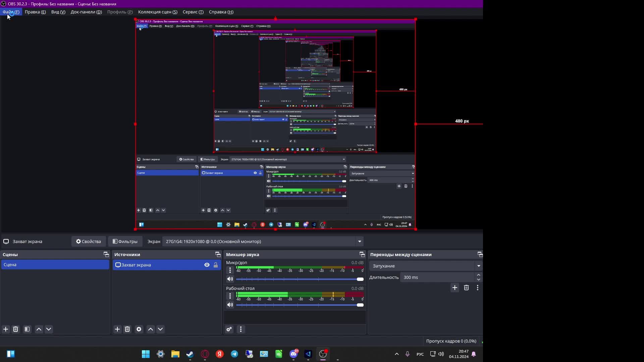Click the Фильтры button

pos(125,241)
